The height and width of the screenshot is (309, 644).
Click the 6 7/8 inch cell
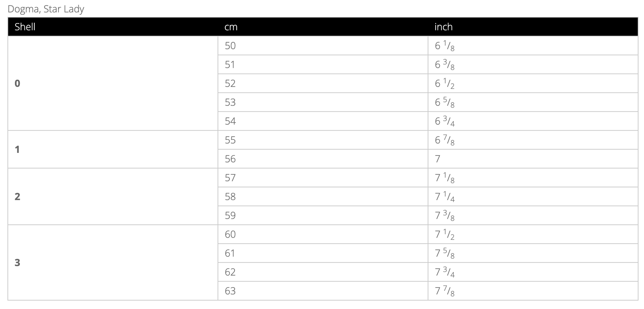pos(444,140)
